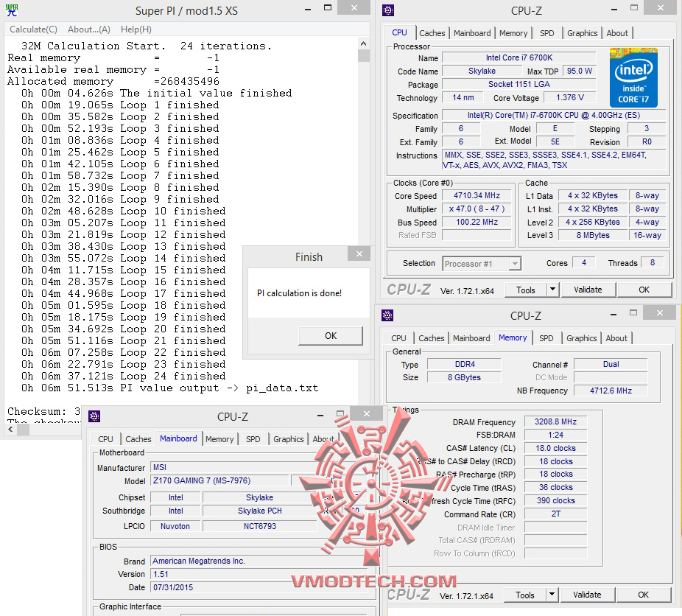
Task: Click Tools button in top CPU-Z window
Action: pyautogui.click(x=525, y=290)
